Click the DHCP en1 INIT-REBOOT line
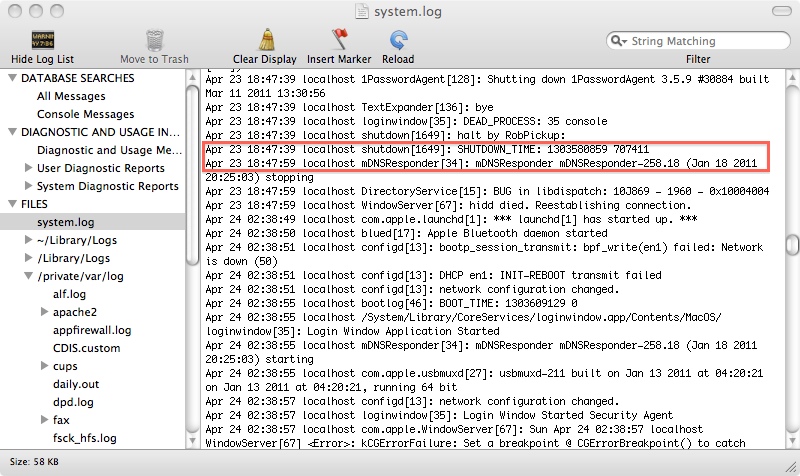Viewport: 800px width, 476px height. coord(433,275)
